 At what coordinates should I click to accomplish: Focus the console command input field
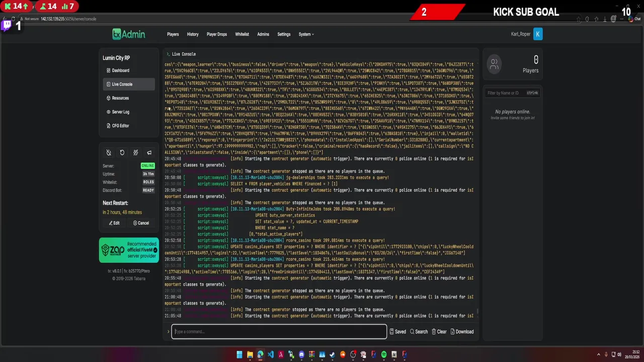pos(279,332)
